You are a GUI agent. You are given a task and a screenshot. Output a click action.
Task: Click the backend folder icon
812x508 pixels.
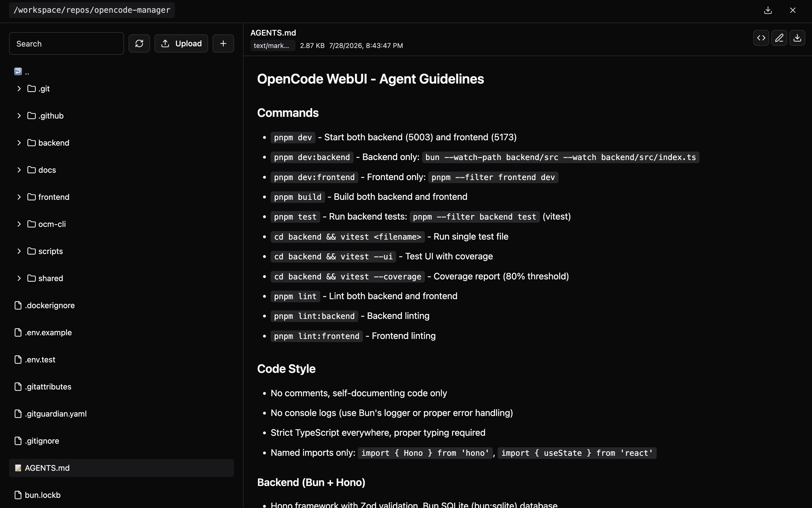pos(32,143)
